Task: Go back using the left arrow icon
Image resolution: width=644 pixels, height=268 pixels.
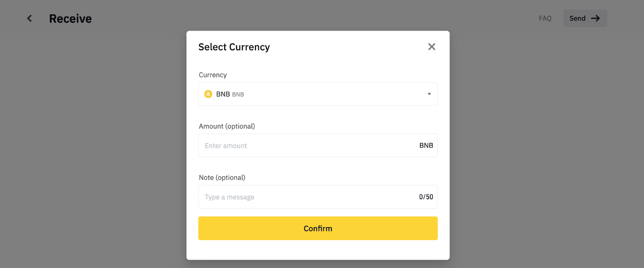Action: (x=29, y=18)
